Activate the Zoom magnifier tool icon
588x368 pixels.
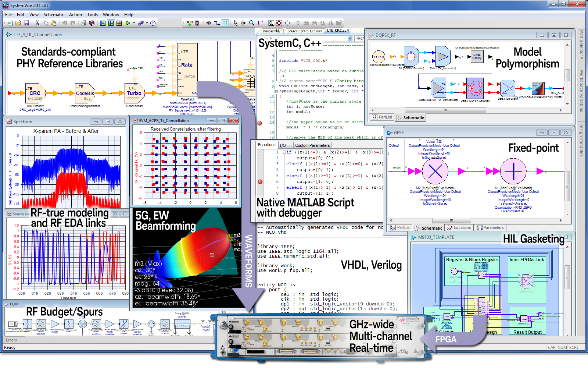(251, 23)
